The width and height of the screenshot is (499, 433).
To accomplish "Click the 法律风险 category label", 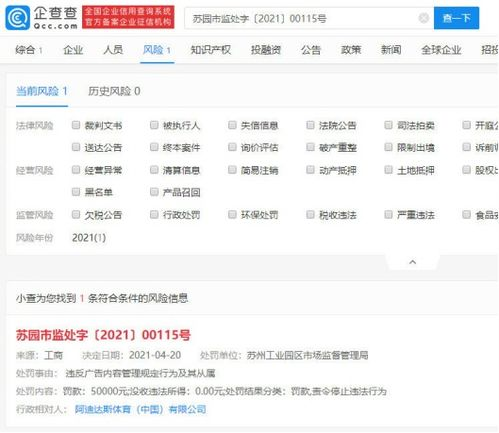I will click(35, 126).
